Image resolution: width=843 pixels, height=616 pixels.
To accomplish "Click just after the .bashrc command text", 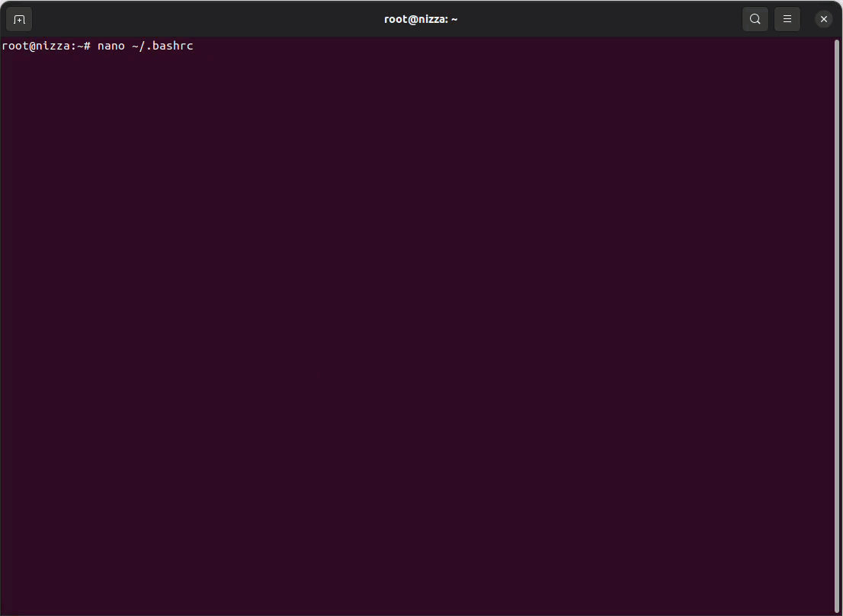I will 198,47.
